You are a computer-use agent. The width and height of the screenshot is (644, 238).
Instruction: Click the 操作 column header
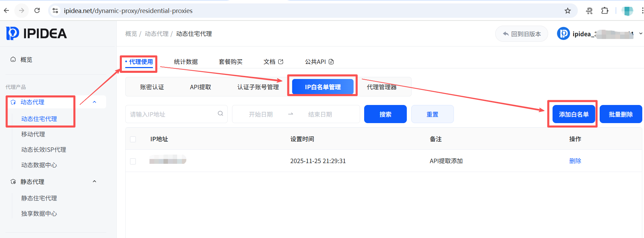575,139
